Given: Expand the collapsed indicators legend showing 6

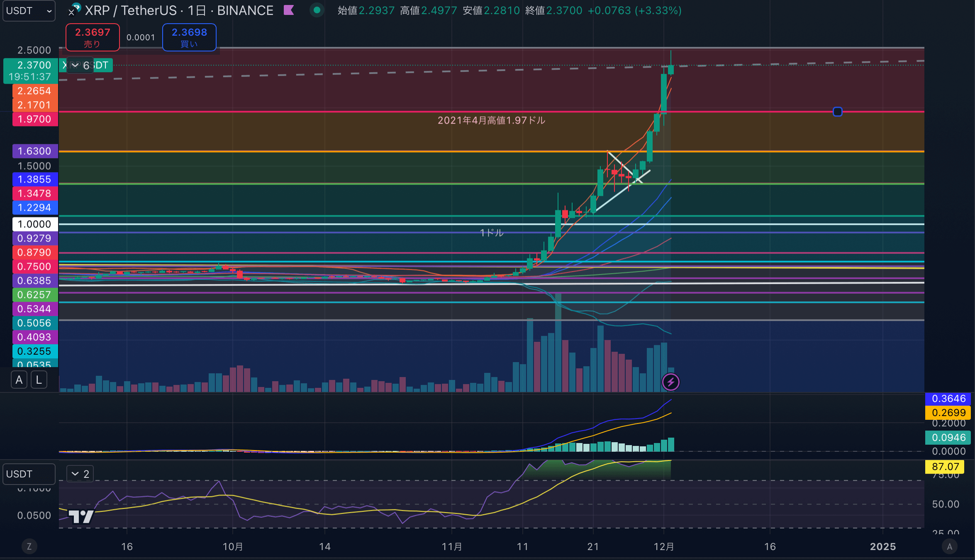Looking at the screenshot, I should pos(80,66).
